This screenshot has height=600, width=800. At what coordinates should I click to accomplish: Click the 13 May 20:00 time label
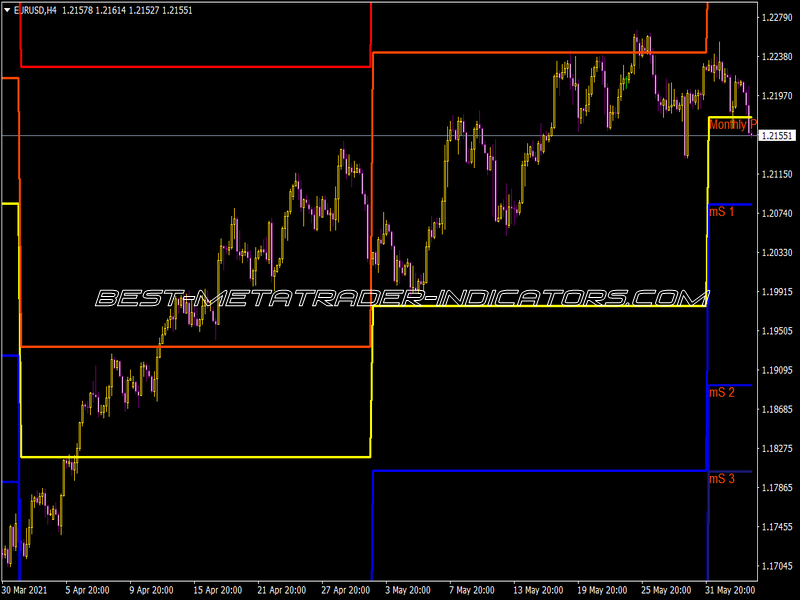pos(538,590)
